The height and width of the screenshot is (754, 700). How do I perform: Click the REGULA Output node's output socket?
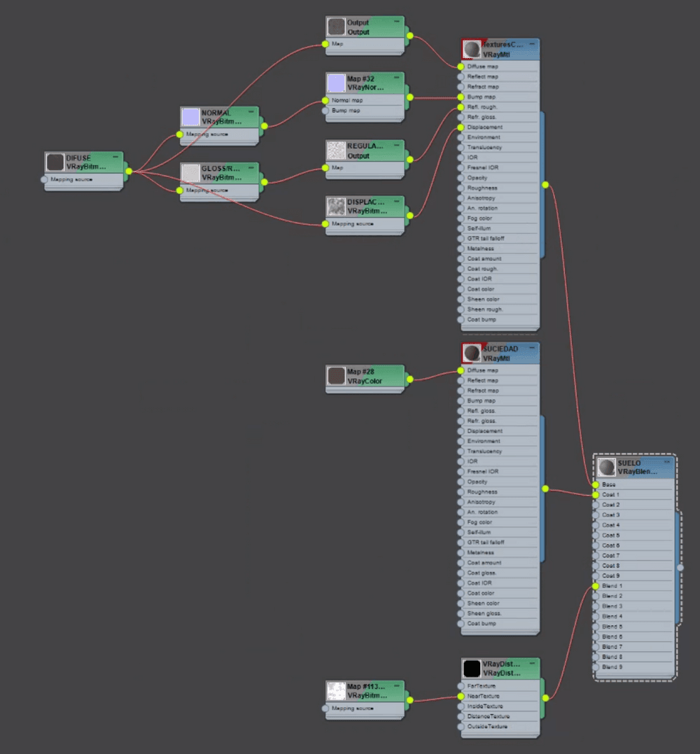coord(410,159)
